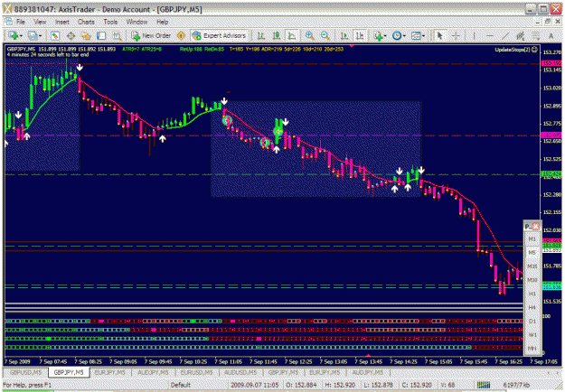The image size is (565, 392).
Task: Open the Data Window crosshair icon
Action: (x=71, y=35)
